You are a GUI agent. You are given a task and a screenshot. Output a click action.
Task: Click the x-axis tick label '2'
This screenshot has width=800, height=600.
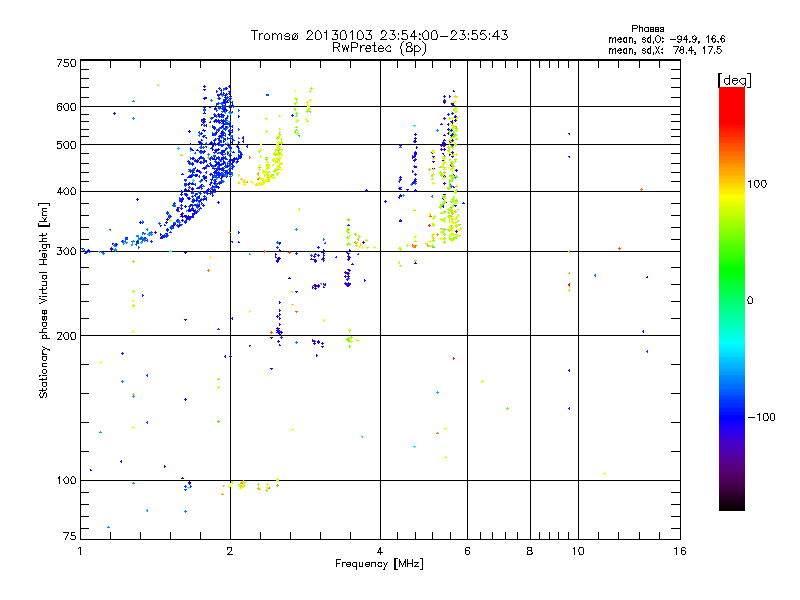coord(230,551)
